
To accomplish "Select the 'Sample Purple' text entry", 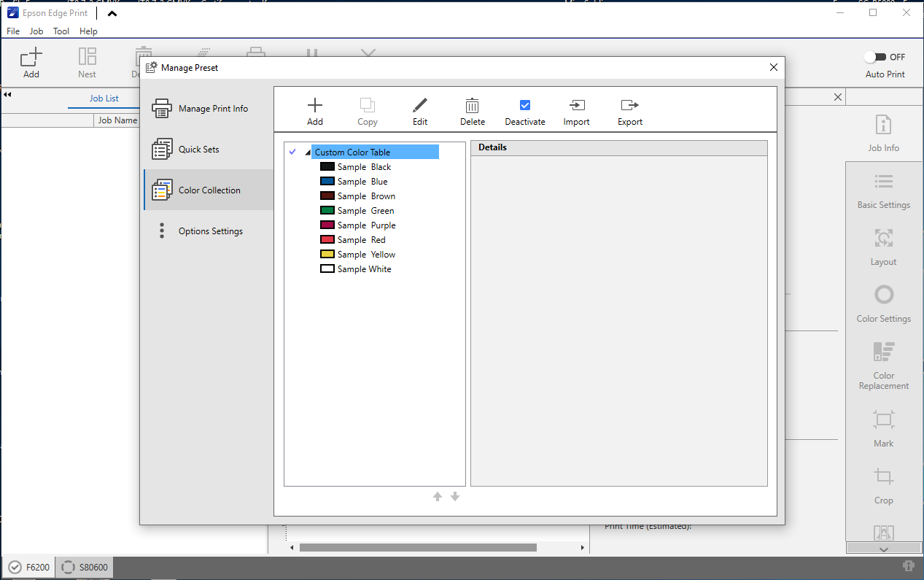I will [x=366, y=225].
